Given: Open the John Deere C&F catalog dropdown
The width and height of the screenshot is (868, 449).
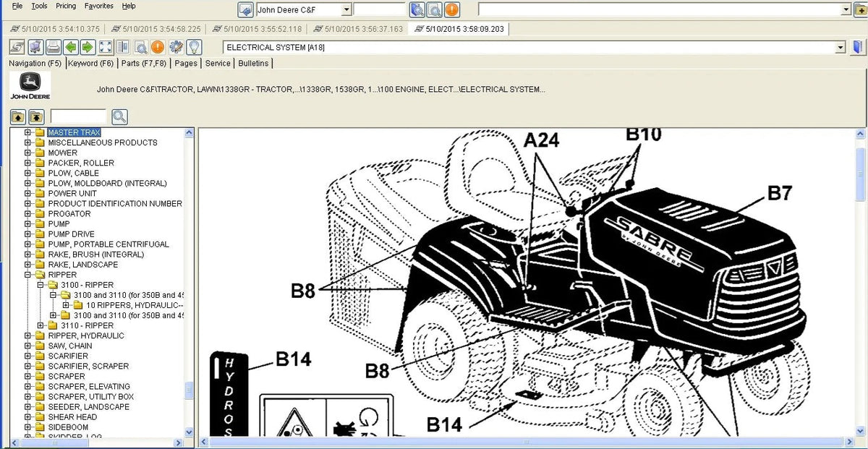Looking at the screenshot, I should pyautogui.click(x=346, y=9).
